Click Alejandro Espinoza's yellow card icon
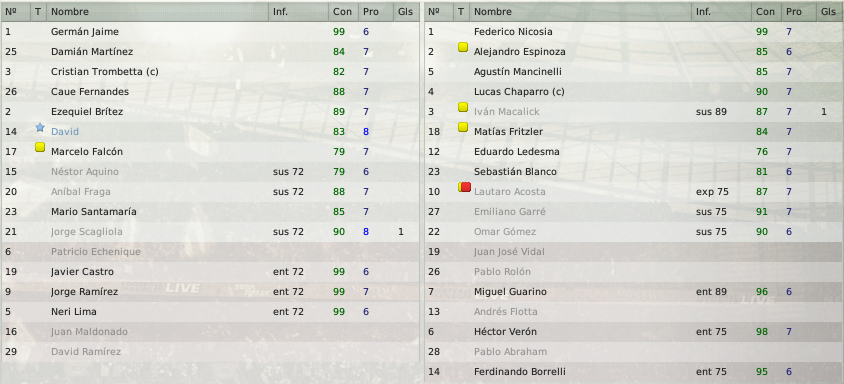The height and width of the screenshot is (384, 844). tap(462, 47)
